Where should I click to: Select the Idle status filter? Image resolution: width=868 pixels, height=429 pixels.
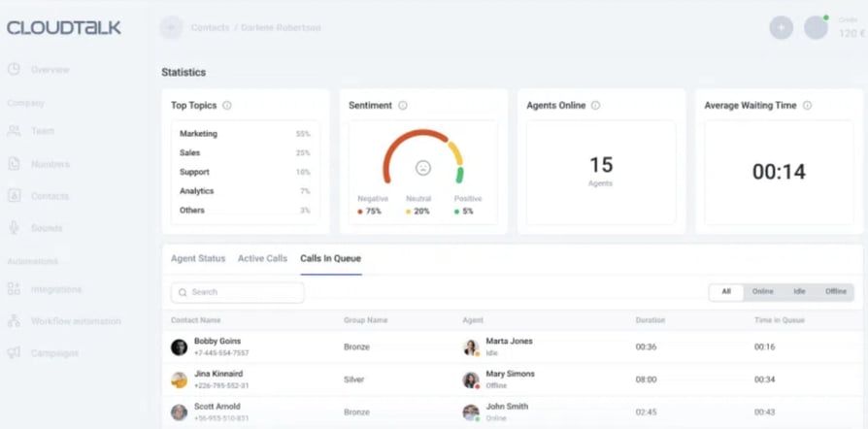click(799, 292)
